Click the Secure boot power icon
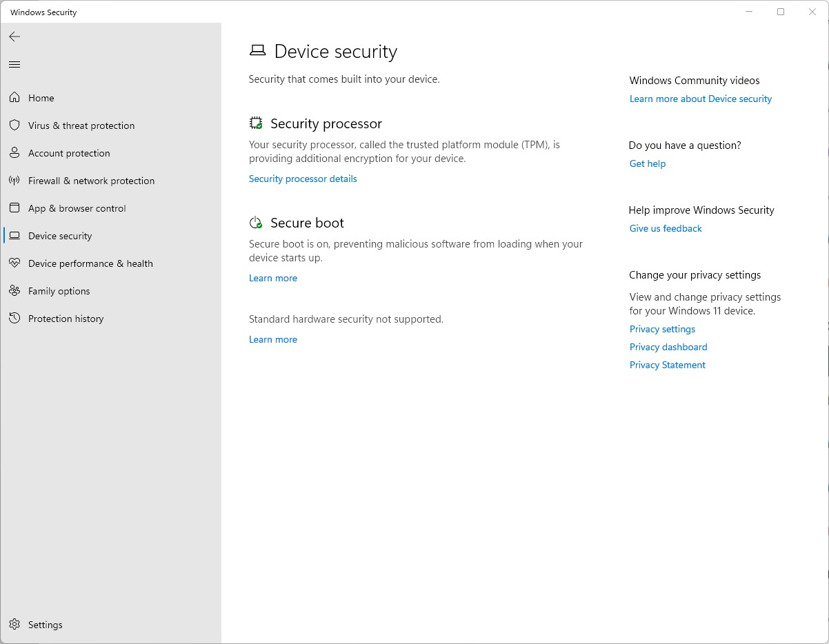 tap(256, 223)
